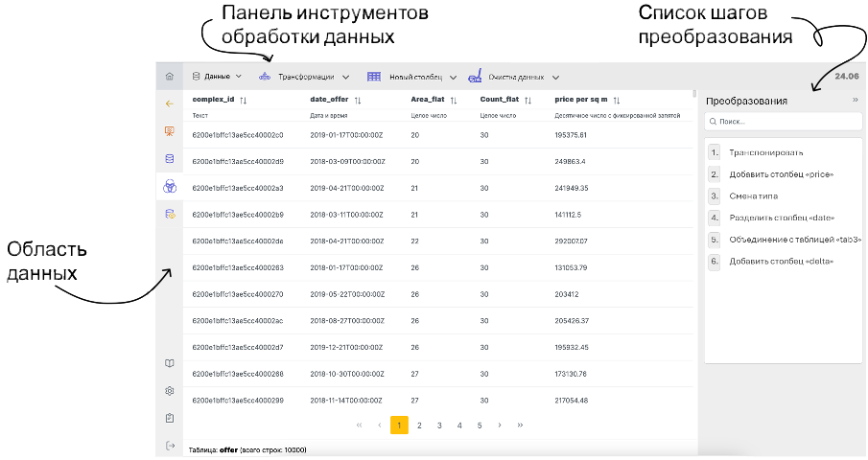Click cell 6200e1bffc13ae5cc40002c0
This screenshot has height=460, width=868.
[238, 135]
